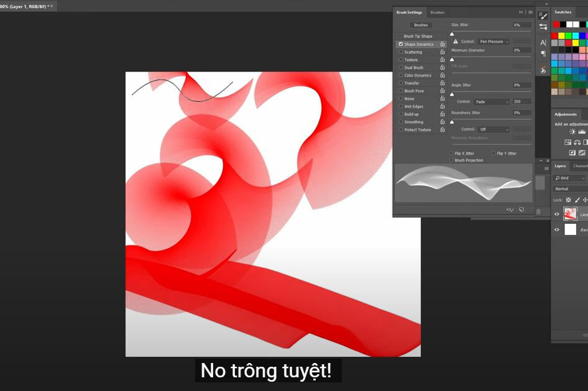Image resolution: width=588 pixels, height=391 pixels.
Task: Pick the cyan color swatch
Action: coord(576,36)
